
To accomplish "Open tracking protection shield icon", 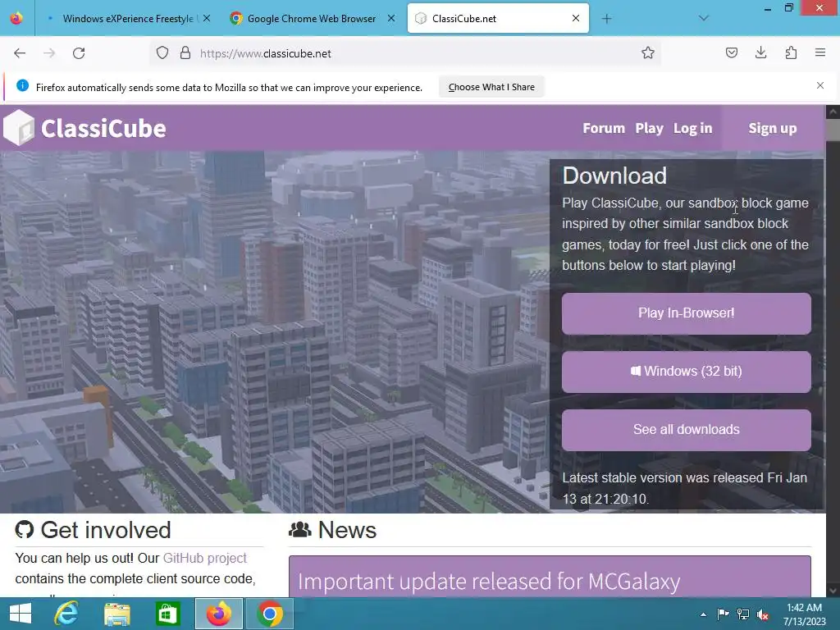I will [162, 53].
